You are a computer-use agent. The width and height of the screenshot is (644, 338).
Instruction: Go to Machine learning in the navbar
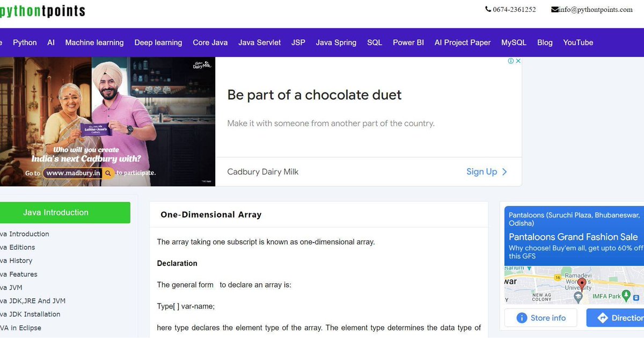click(94, 42)
